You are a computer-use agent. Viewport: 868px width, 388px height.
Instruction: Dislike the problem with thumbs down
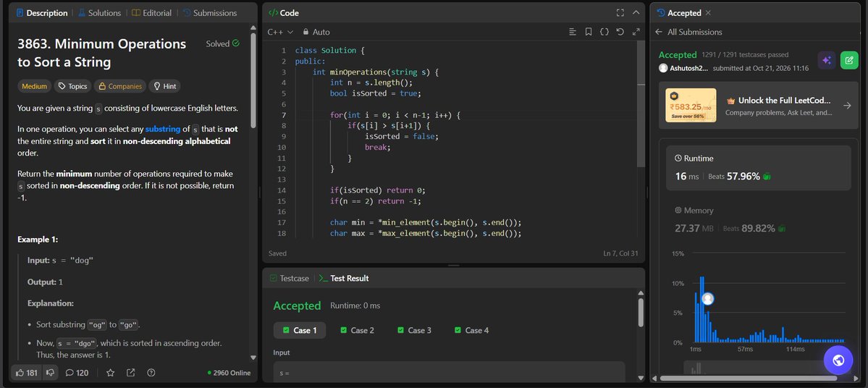tap(51, 373)
